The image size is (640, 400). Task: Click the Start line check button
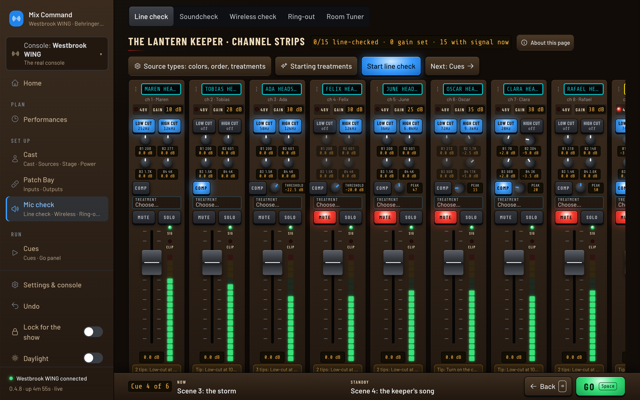pos(391,66)
